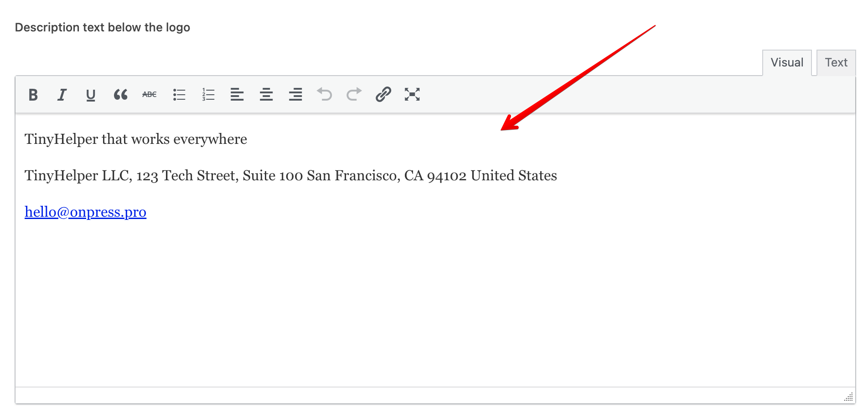Create a numbered list
The image size is (868, 418).
click(208, 95)
